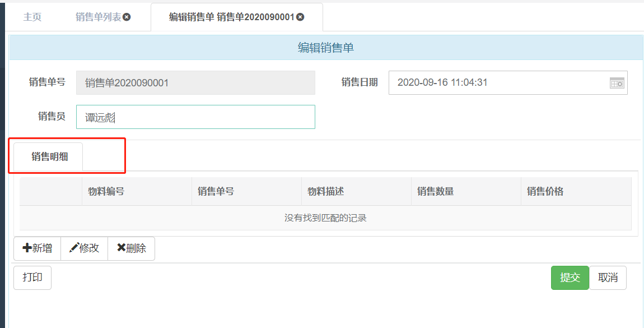Click the disabled 销售单号 field
Image resolution: width=644 pixels, height=328 pixels.
point(195,82)
